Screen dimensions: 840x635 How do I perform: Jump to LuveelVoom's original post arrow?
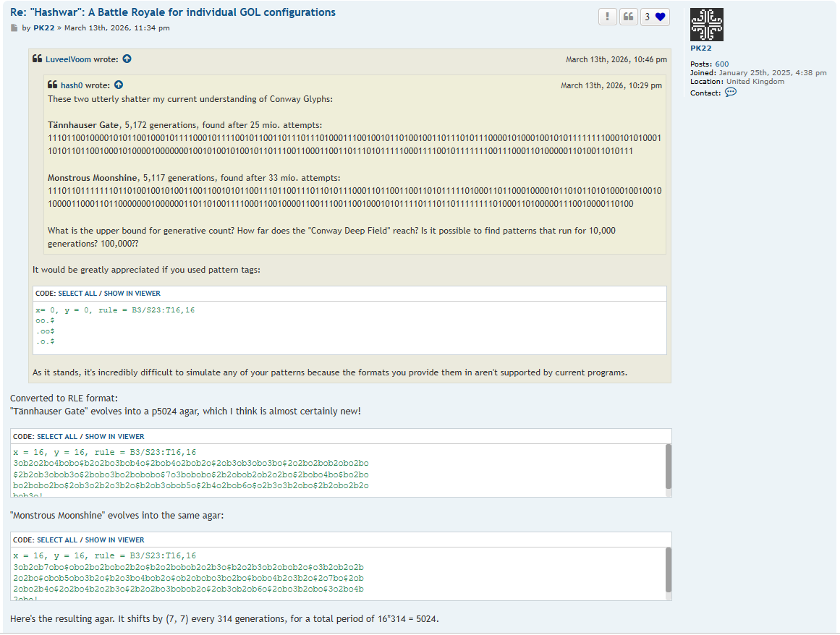click(127, 59)
